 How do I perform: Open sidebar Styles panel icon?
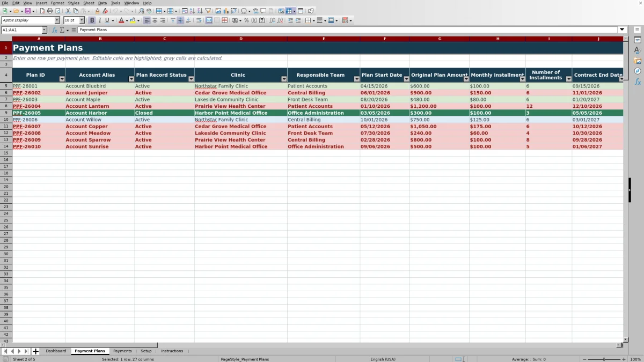pos(638,50)
